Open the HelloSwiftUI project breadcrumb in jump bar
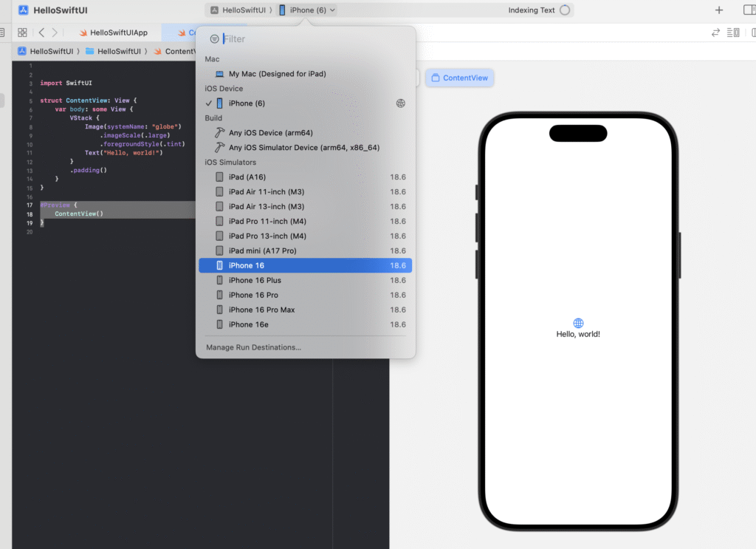The width and height of the screenshot is (756, 549). (x=46, y=51)
